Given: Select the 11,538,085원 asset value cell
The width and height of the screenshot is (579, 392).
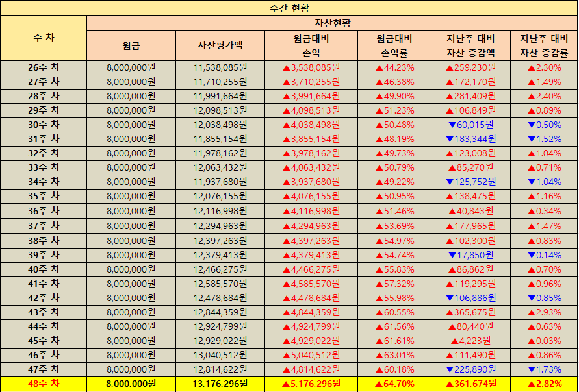Looking at the screenshot, I should point(220,67).
